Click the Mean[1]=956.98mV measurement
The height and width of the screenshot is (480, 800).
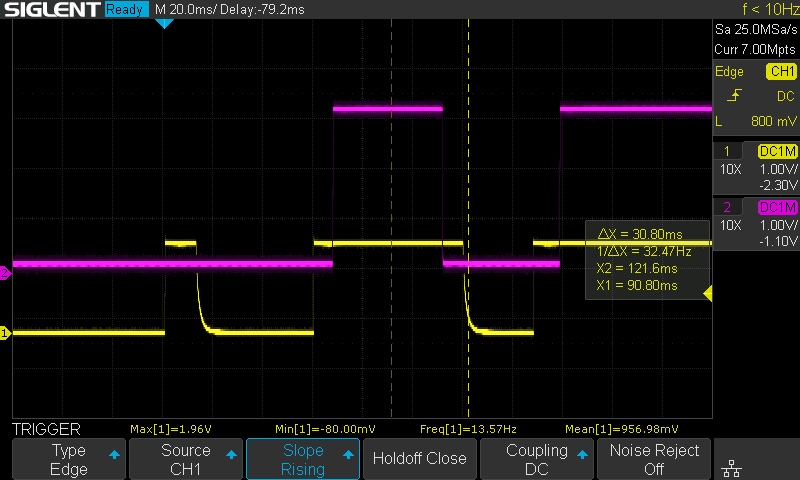point(621,429)
